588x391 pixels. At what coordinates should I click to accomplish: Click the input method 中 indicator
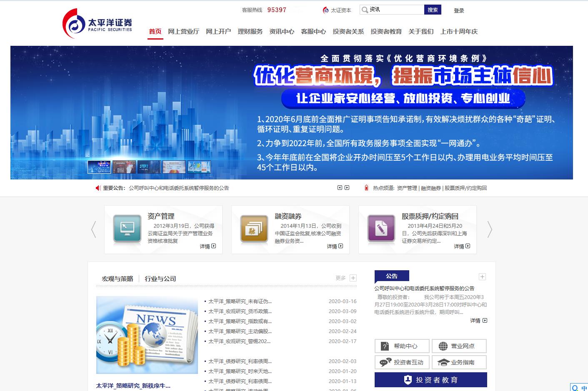coord(584,388)
